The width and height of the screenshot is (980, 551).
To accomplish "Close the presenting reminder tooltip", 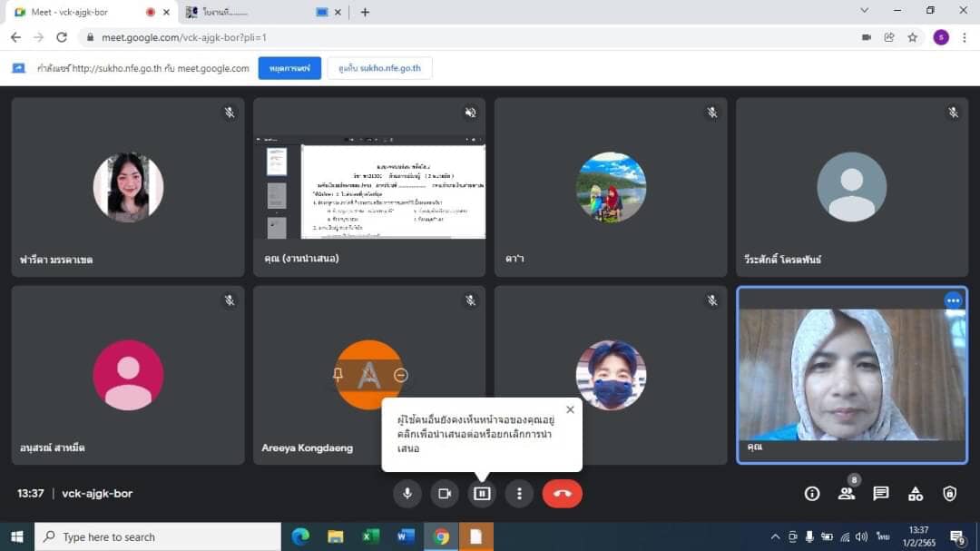I will tap(570, 409).
